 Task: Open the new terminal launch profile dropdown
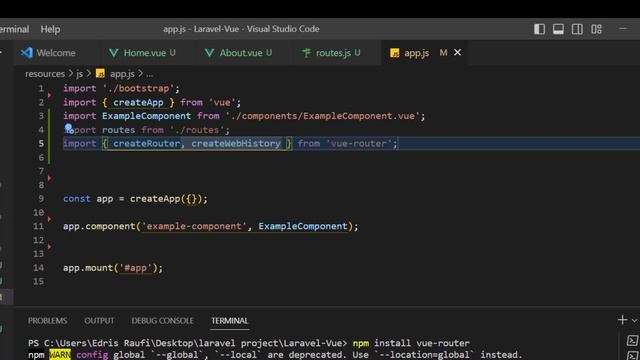point(634,320)
